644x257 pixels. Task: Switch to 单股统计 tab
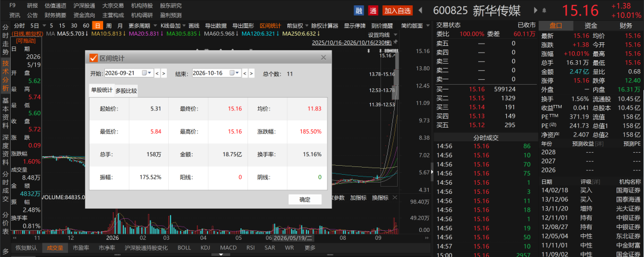[x=102, y=90]
